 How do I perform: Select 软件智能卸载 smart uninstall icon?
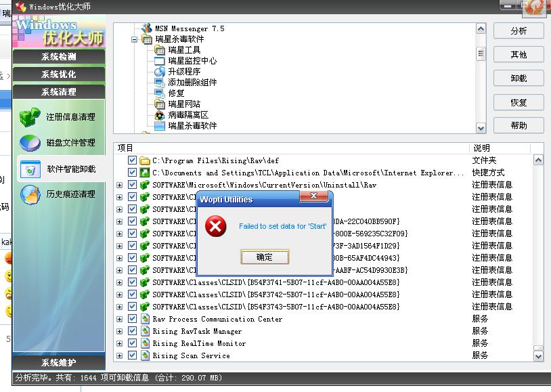(x=30, y=169)
